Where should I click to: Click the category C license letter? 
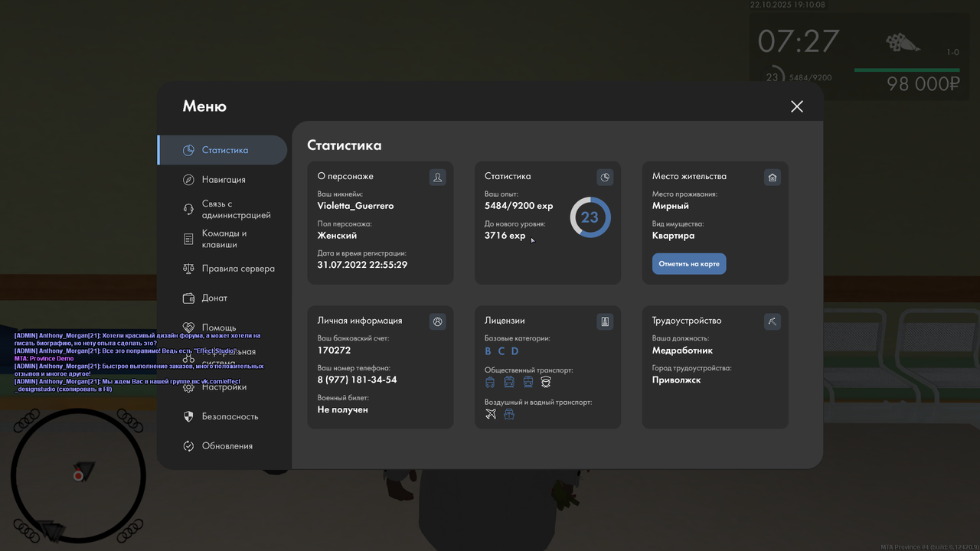click(x=501, y=351)
